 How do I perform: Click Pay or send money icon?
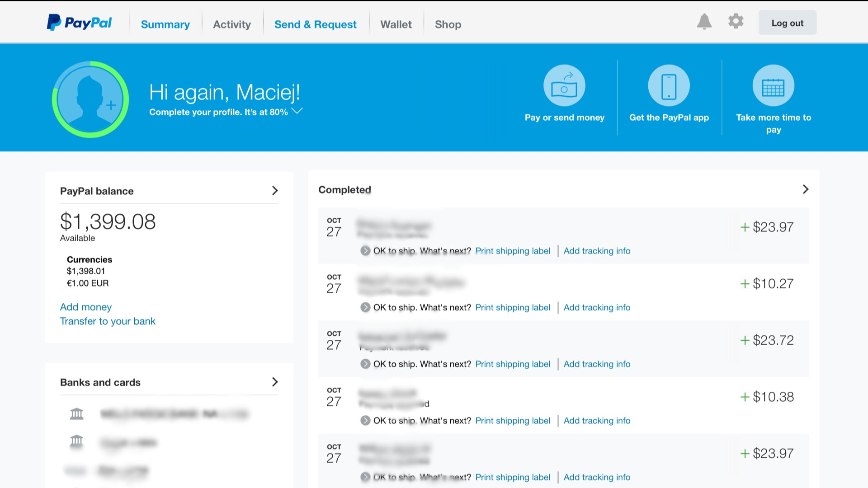(564, 85)
